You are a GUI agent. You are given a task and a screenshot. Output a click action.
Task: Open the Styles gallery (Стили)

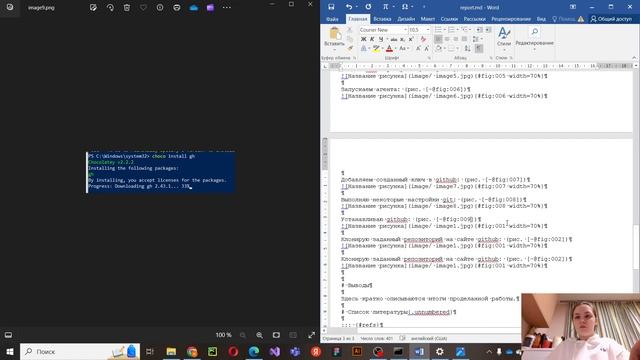click(x=504, y=38)
